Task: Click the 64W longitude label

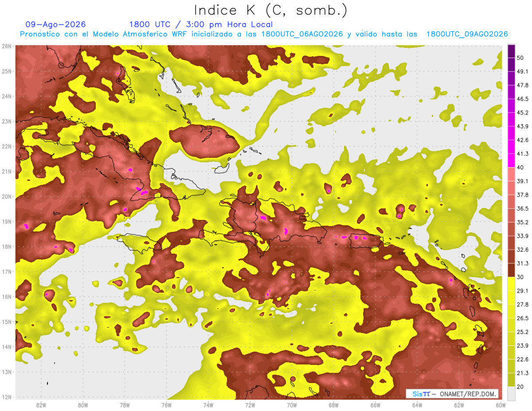Action: click(x=417, y=405)
